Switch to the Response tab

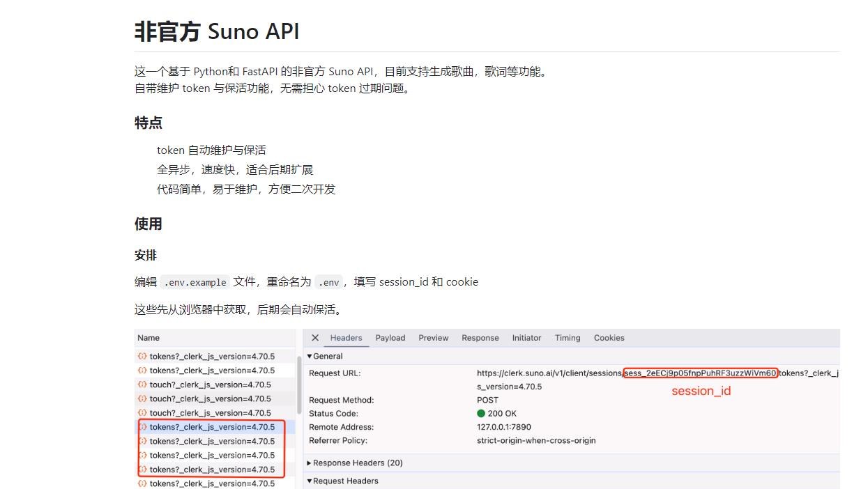click(x=480, y=338)
